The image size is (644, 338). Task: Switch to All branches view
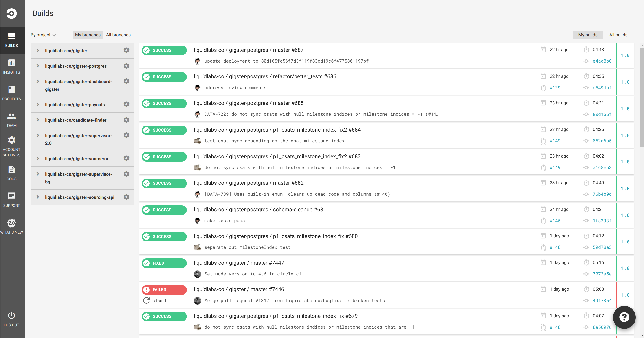[118, 35]
